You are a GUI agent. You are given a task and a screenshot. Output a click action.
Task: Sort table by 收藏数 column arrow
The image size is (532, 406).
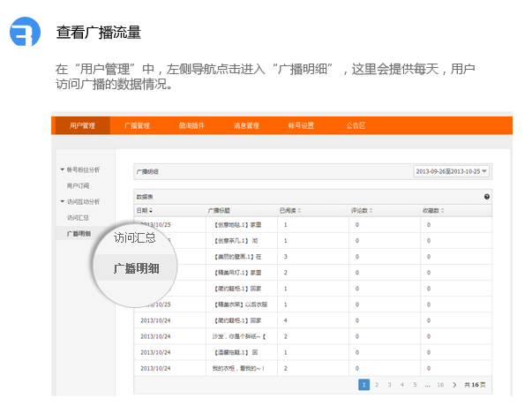pos(442,211)
